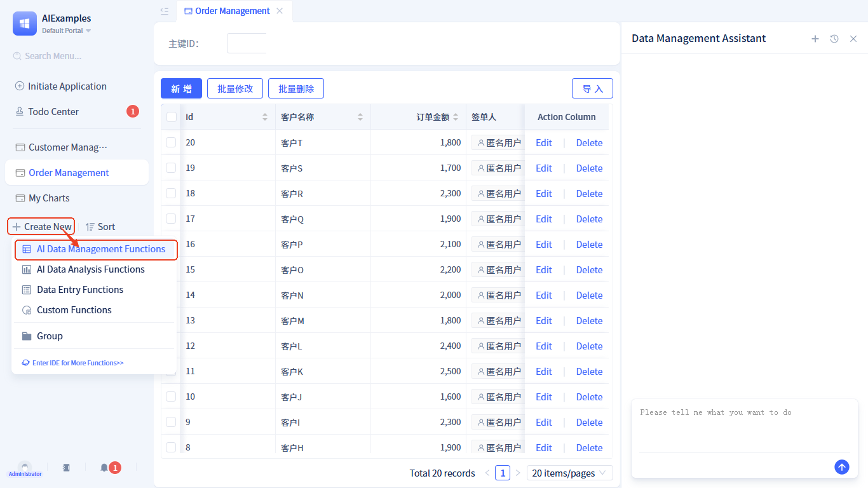Choose Group from create menu

click(x=94, y=336)
